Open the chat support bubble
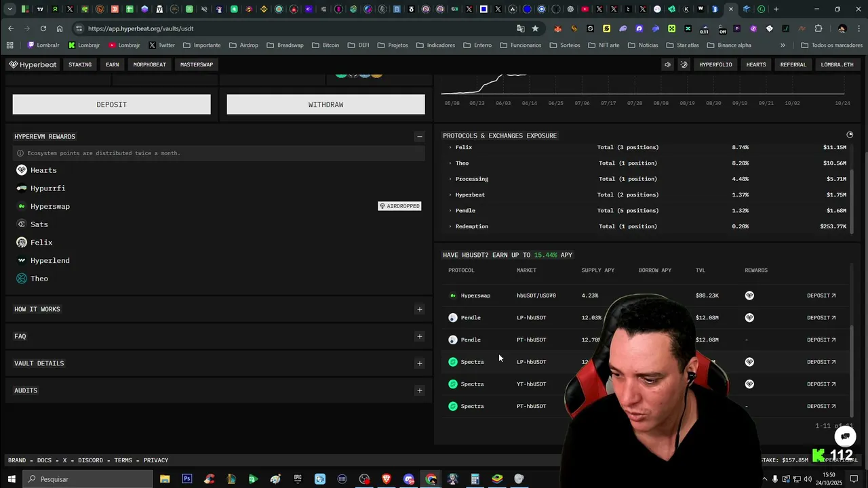The image size is (868, 488). (845, 436)
